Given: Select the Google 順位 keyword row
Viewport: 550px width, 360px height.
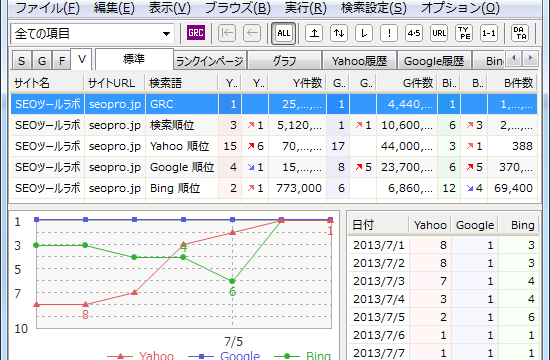Looking at the screenshot, I should [274, 167].
